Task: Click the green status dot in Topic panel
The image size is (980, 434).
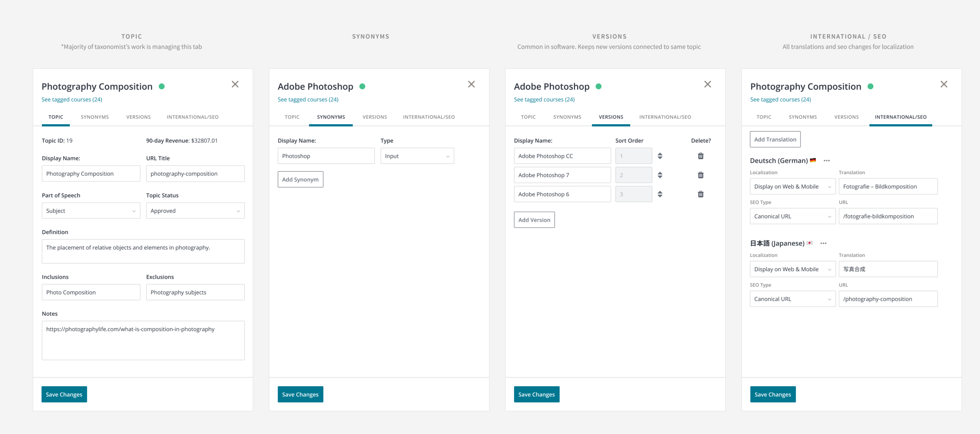Action: point(162,86)
